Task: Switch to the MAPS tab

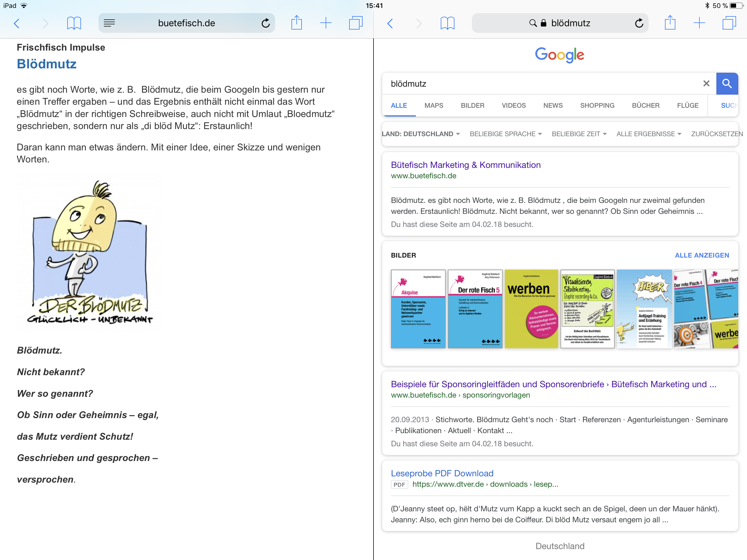Action: click(x=434, y=105)
